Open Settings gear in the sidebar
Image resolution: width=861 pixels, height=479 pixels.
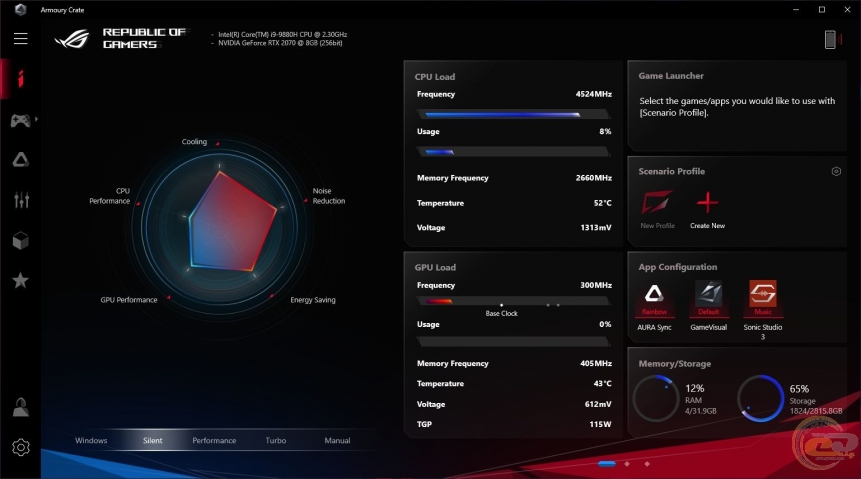21,447
